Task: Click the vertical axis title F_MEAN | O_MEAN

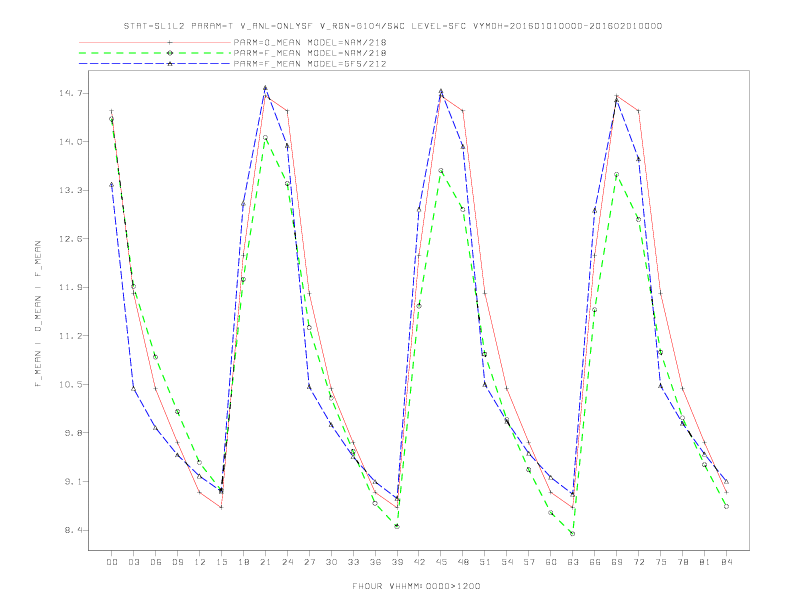Action: (x=38, y=314)
